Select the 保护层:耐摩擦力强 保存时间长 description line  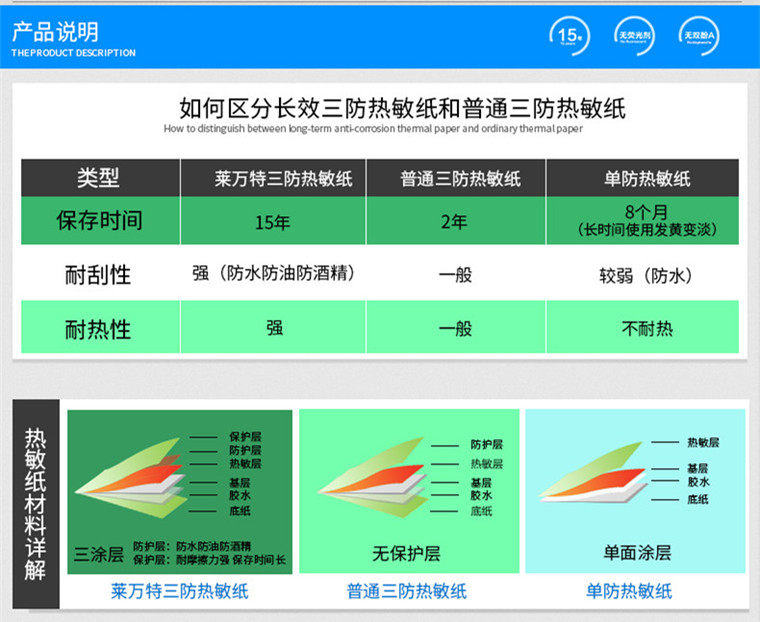click(209, 560)
